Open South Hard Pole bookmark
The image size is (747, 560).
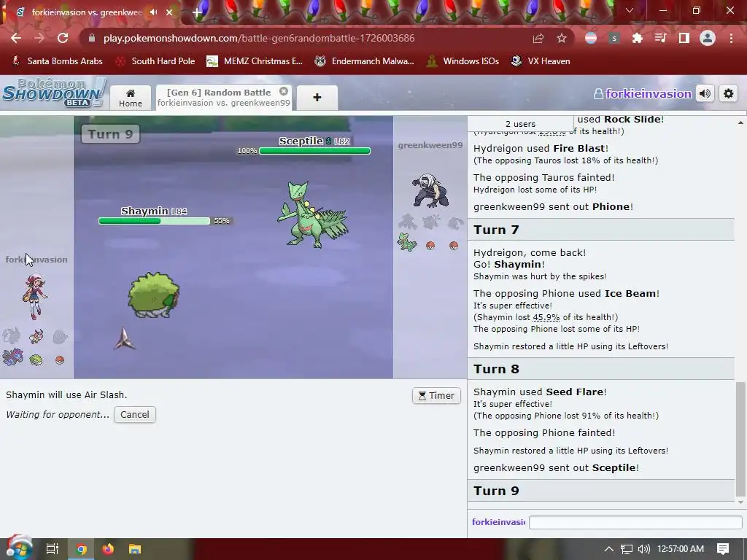[x=156, y=61]
